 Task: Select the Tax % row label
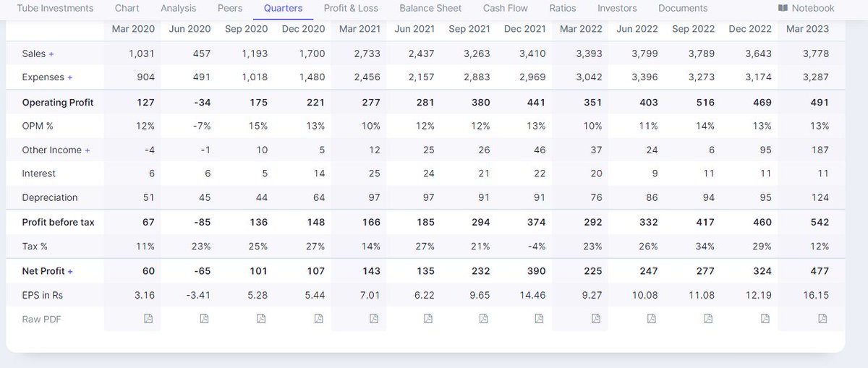(35, 247)
